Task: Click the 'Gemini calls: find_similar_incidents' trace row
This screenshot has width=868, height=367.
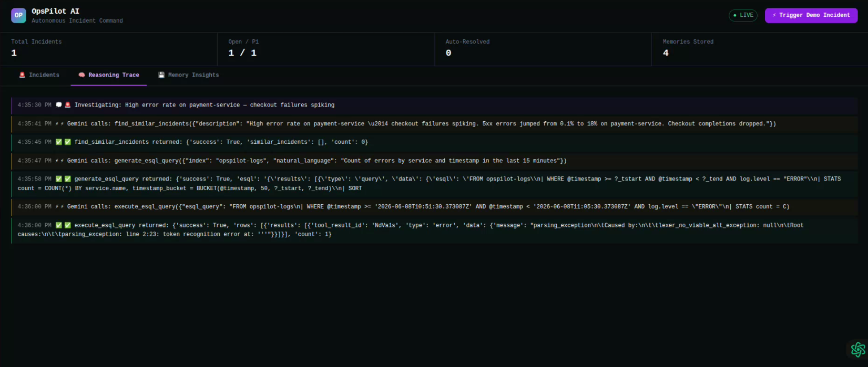Action: pos(434,124)
